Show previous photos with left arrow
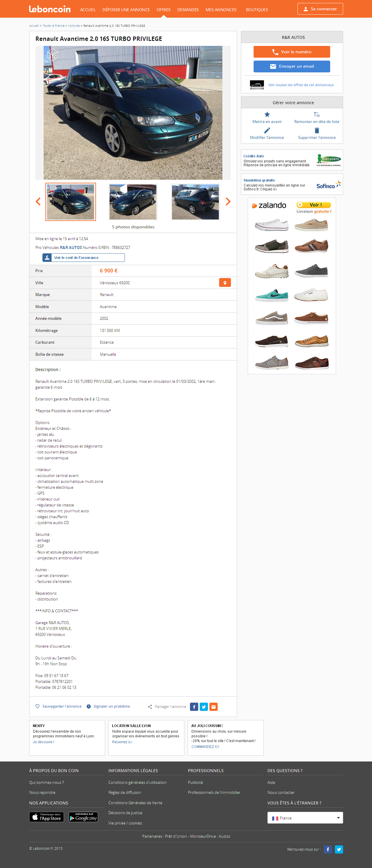 point(38,202)
